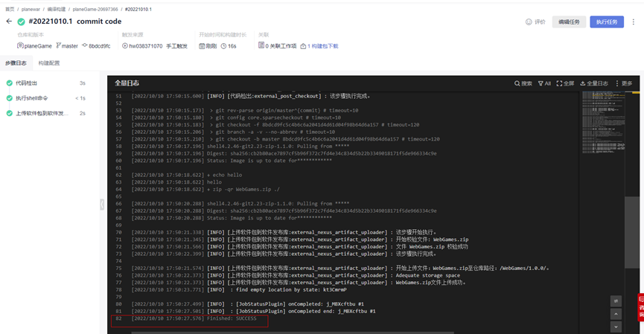Screen dimensions: 644x334
Task: Open planeGame-20697366 in the breadcrumb
Action: pyautogui.click(x=95, y=9)
